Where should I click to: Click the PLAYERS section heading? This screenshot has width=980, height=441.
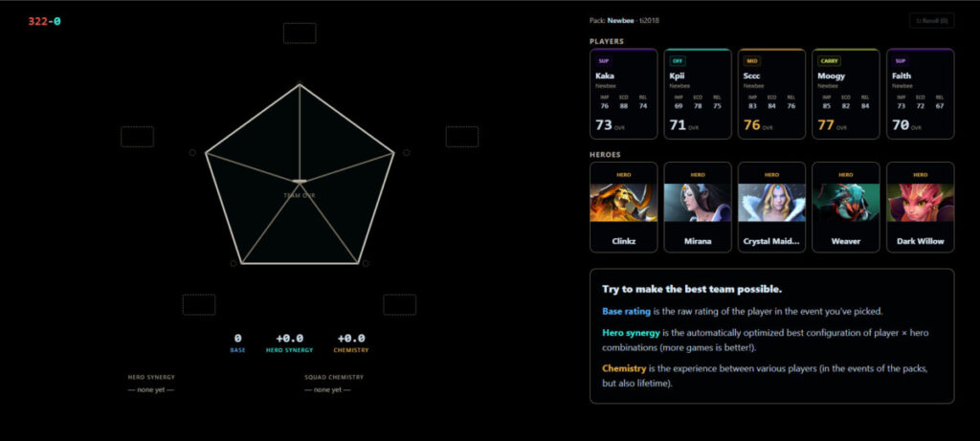point(607,41)
